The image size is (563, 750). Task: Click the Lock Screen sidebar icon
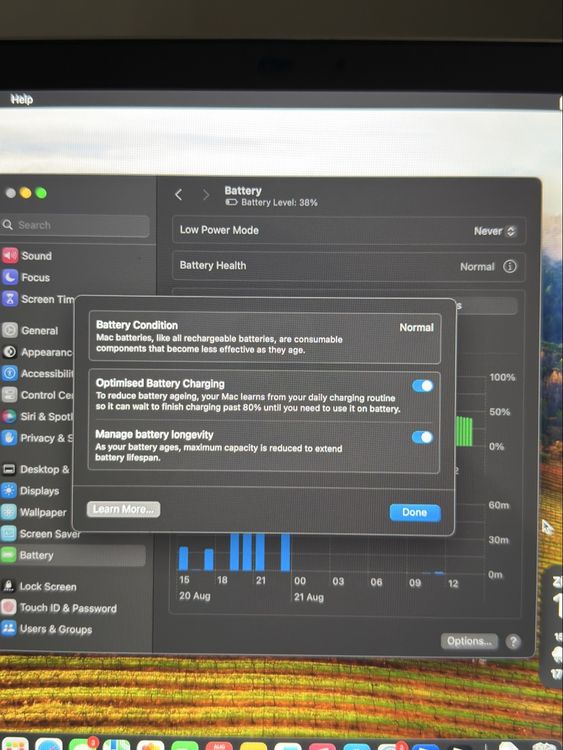[x=9, y=586]
